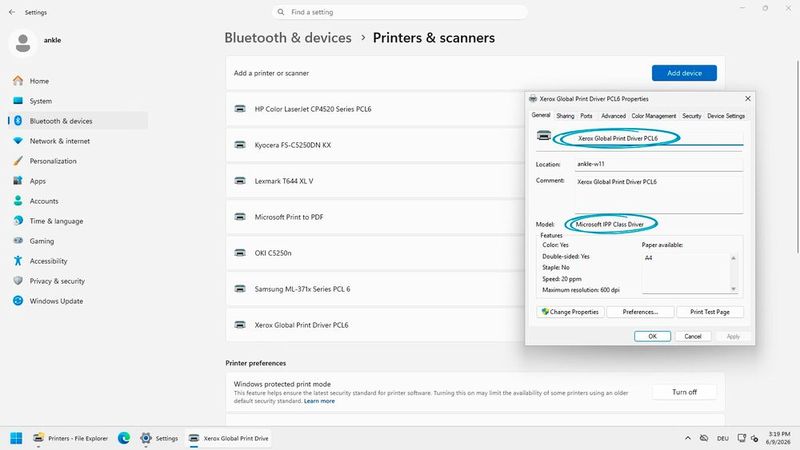Switch to the Sharing tab
The height and width of the screenshot is (450, 800).
tap(565, 116)
